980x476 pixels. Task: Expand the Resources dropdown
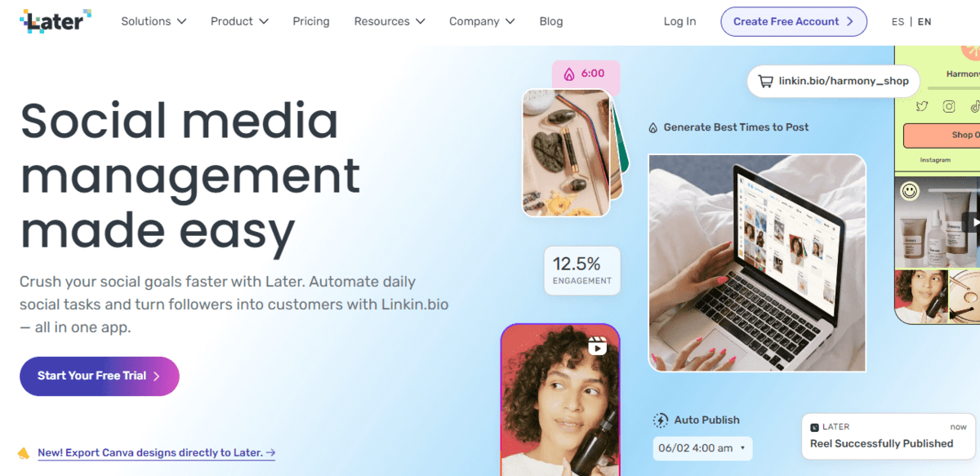[390, 21]
